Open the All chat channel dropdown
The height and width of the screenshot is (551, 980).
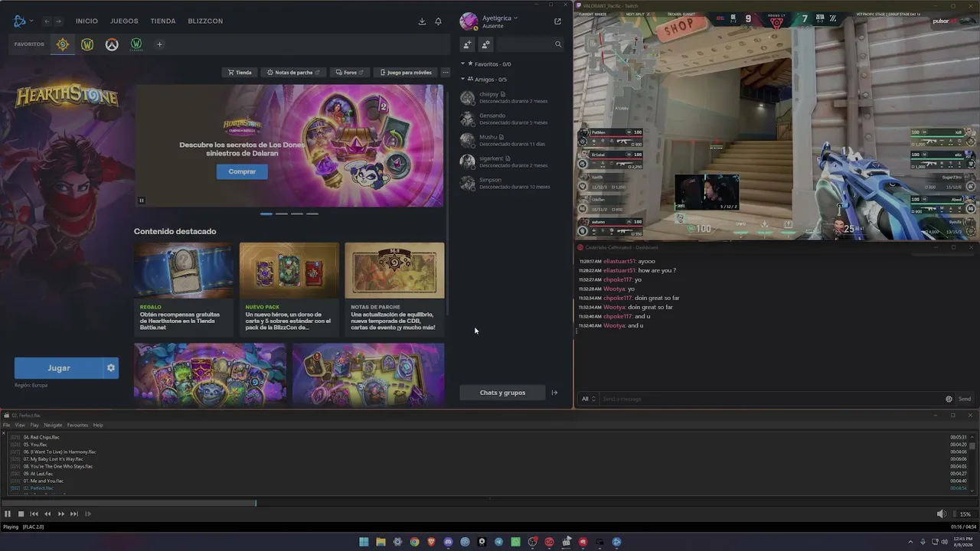click(x=588, y=399)
